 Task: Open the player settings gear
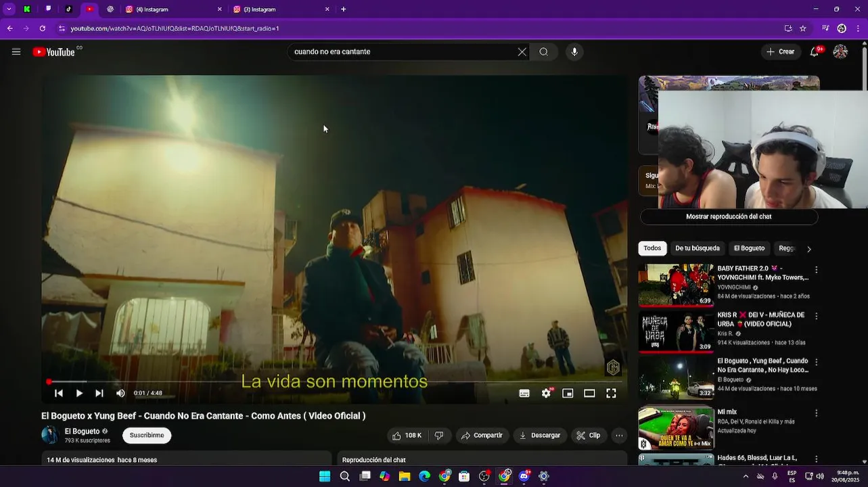coord(546,393)
